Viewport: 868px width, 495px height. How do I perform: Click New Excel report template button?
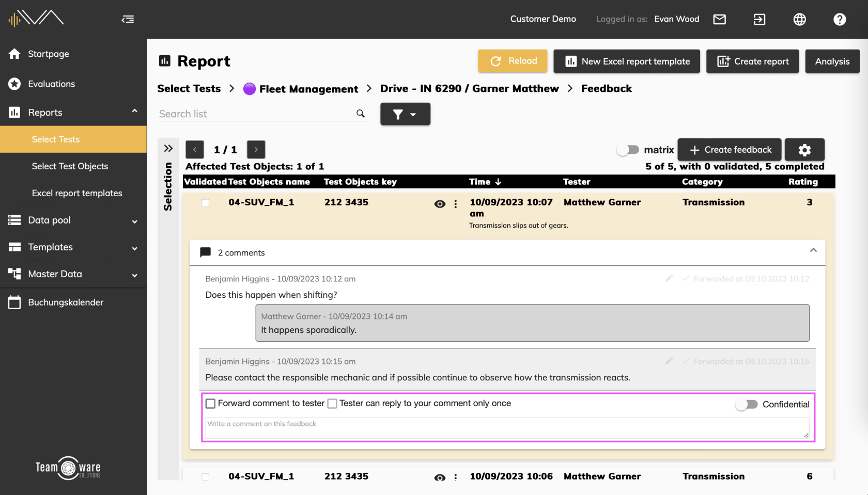coord(627,61)
